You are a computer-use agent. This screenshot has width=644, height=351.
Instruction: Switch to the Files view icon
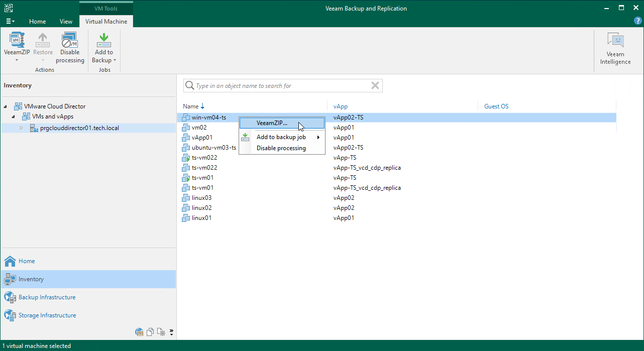pos(150,332)
